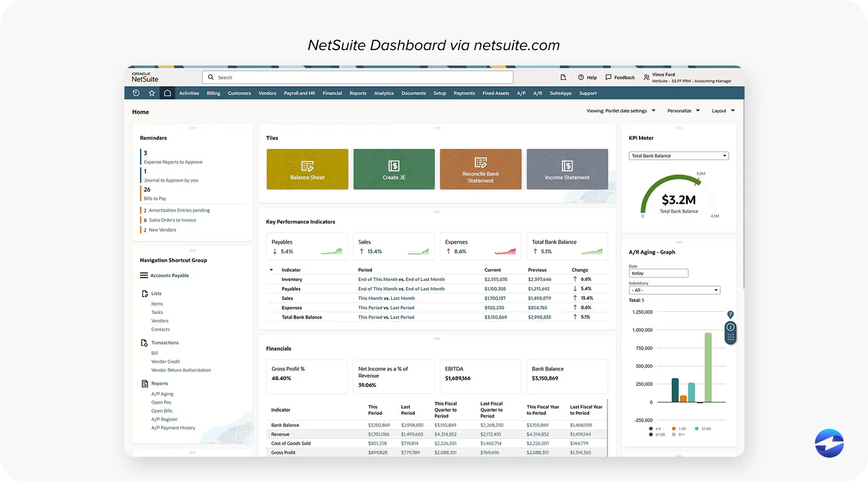The image size is (868, 488).
Task: Click the Total Bank Balance sparkline chart
Action: coord(592,251)
